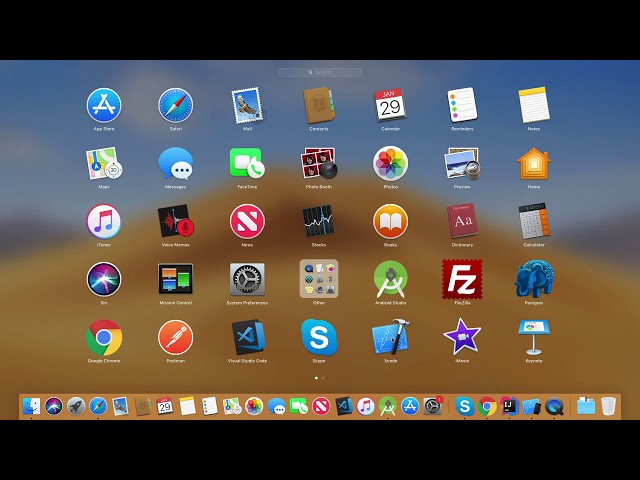Open Photos in the Launchpad grid
The height and width of the screenshot is (480, 640).
point(390,163)
